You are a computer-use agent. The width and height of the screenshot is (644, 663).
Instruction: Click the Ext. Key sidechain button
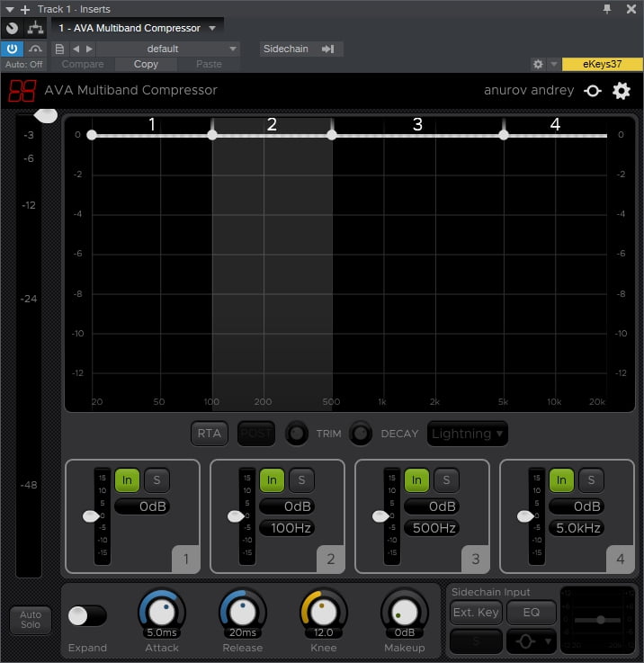(476, 613)
